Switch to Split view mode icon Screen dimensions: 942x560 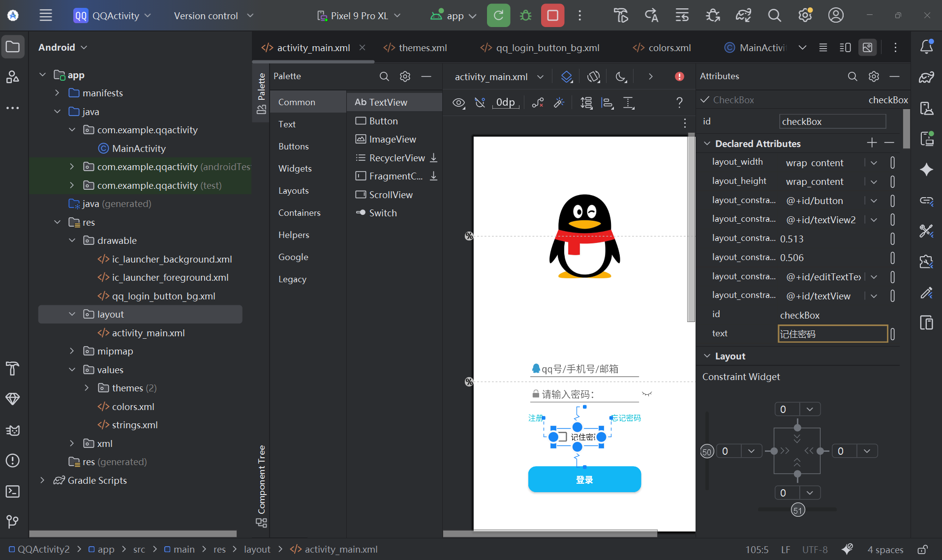845,47
